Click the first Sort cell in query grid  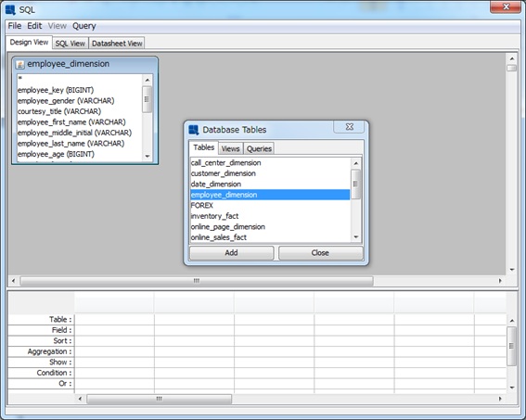pos(114,341)
